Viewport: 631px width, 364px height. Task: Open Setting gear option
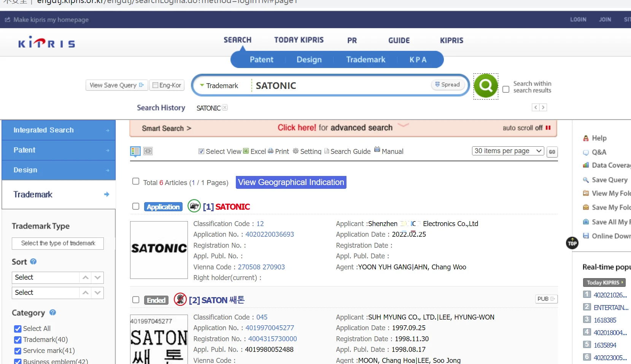307,151
